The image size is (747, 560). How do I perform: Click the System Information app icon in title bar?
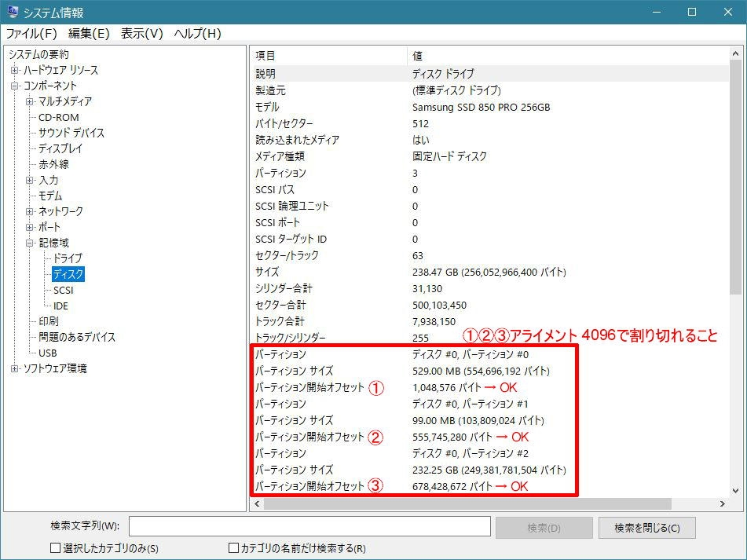click(x=13, y=12)
